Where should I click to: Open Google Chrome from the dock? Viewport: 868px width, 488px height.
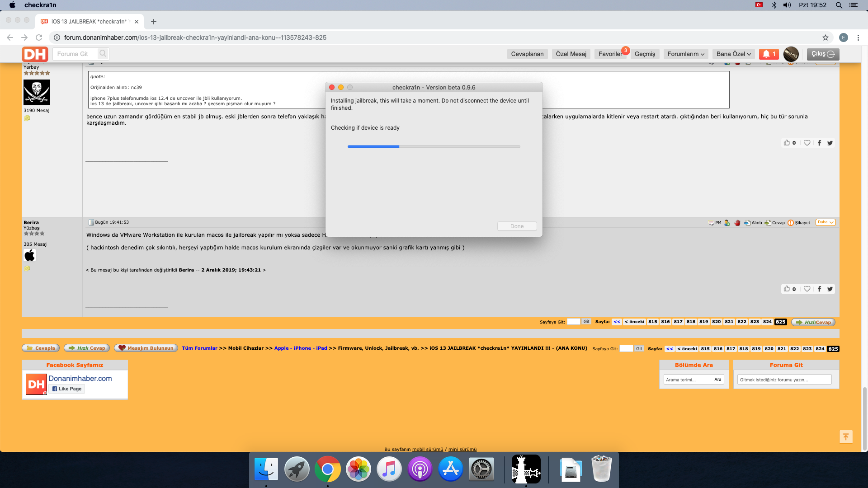pos(328,469)
